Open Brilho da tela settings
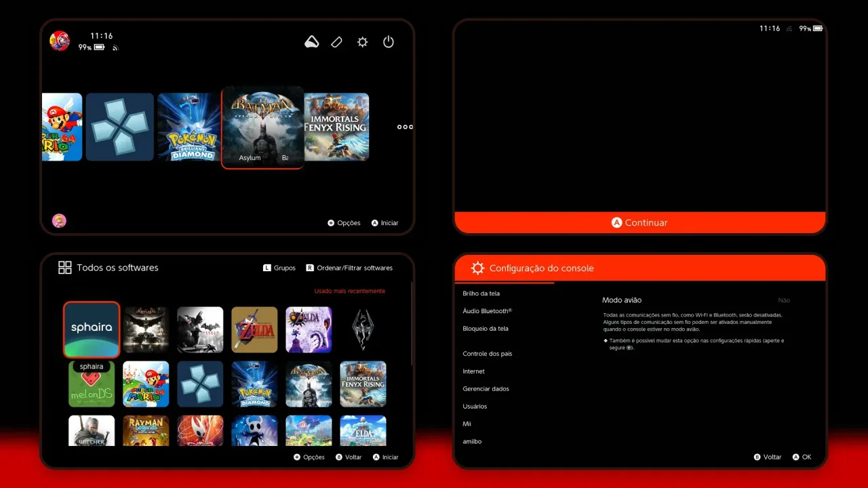Screen dimensions: 868x488 point(481,293)
